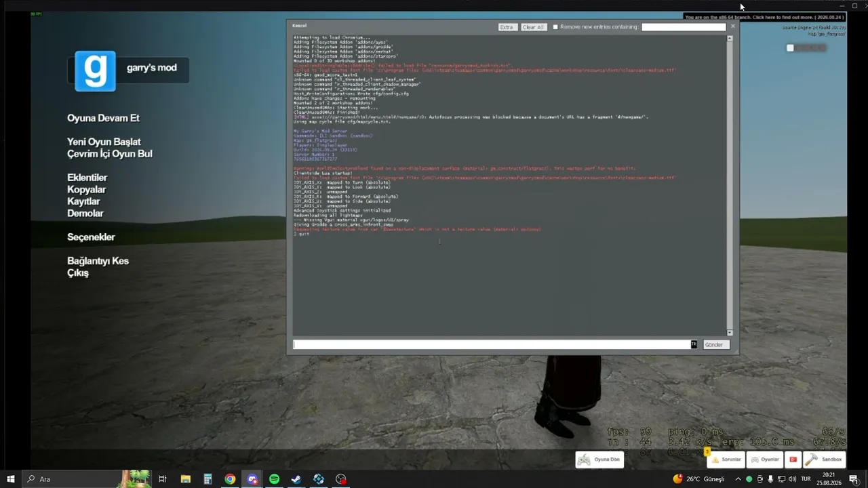
Task: Open the Windows notification center
Action: (x=854, y=479)
